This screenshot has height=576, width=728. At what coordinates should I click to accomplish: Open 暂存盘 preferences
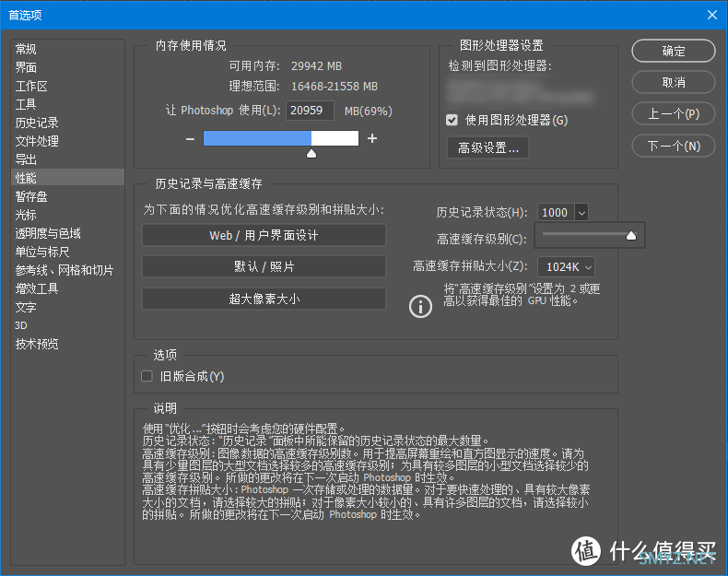coord(68,196)
